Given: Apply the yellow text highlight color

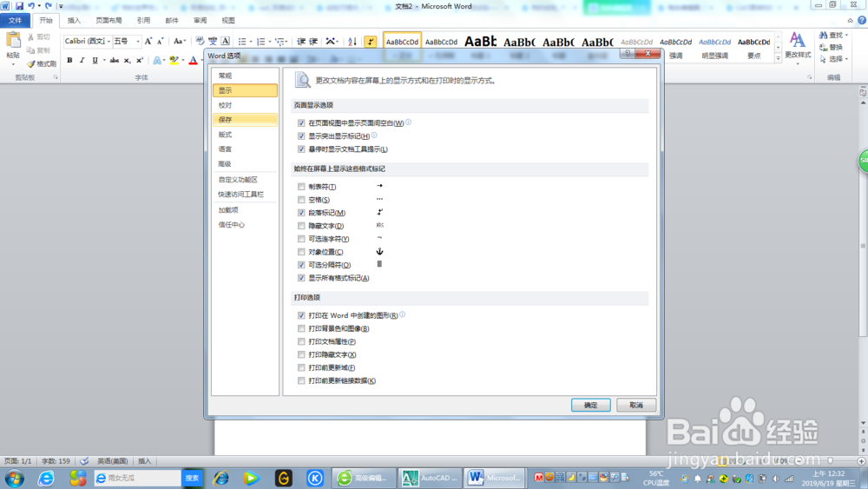Looking at the screenshot, I should point(174,60).
